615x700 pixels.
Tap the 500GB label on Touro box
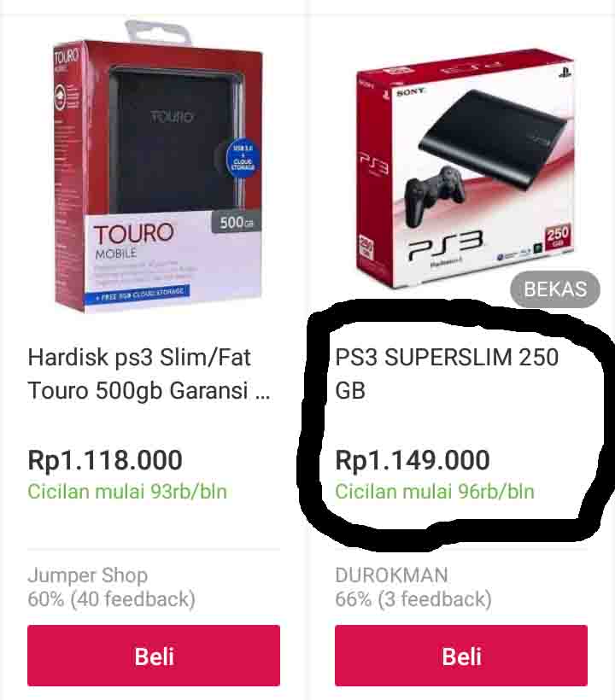237,222
